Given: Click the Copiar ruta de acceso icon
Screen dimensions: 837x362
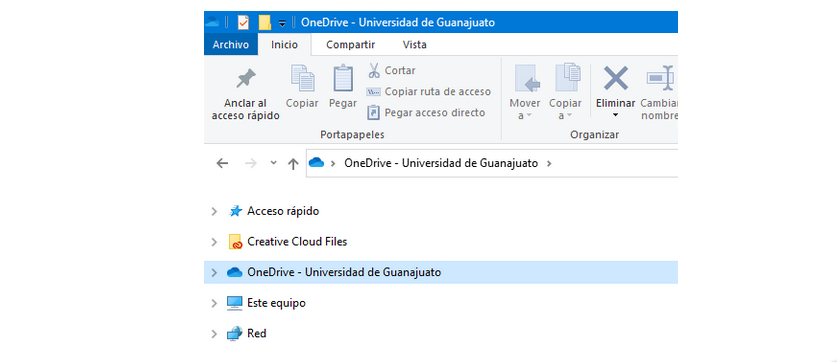Looking at the screenshot, I should click(x=373, y=92).
